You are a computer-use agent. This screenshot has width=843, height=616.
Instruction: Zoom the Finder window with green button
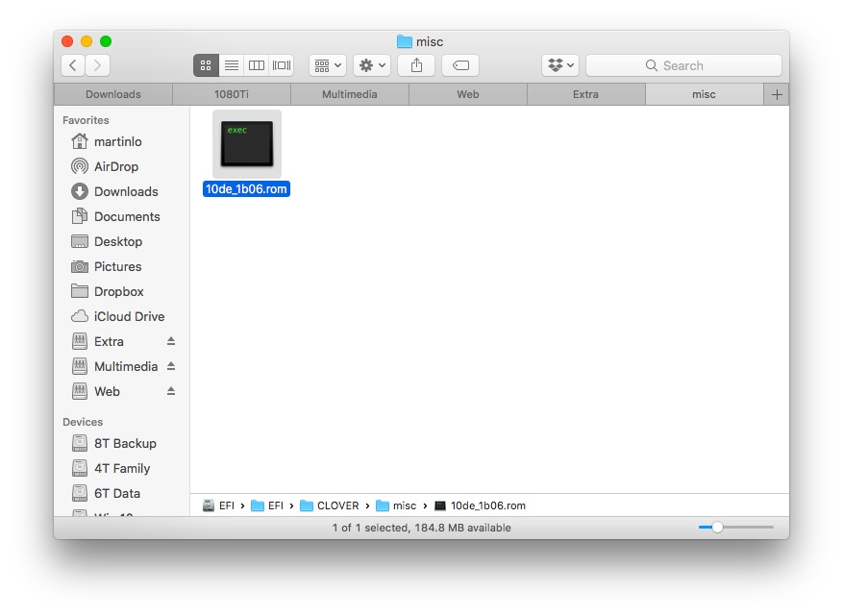106,41
